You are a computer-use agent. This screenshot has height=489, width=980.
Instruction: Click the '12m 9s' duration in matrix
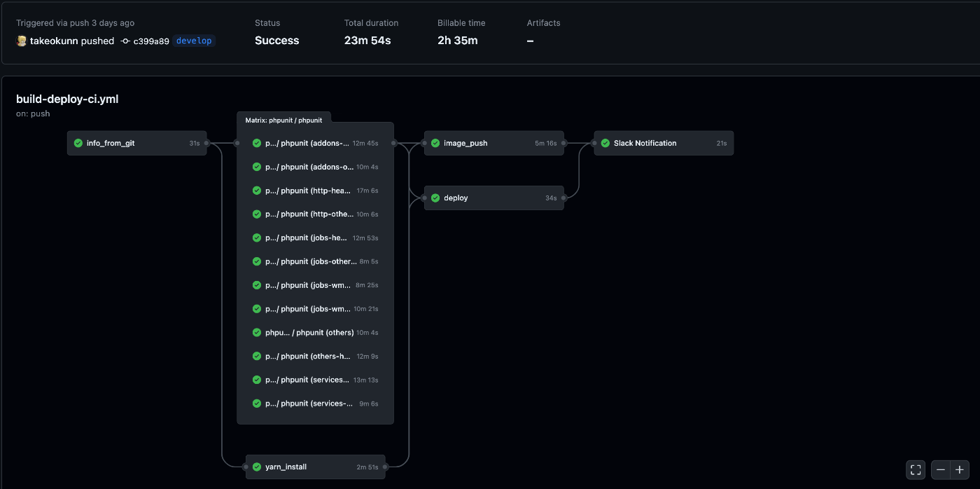tap(367, 356)
